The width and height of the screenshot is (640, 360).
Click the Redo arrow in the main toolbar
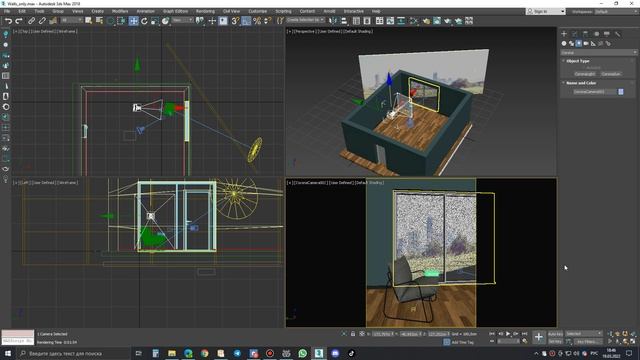point(19,20)
